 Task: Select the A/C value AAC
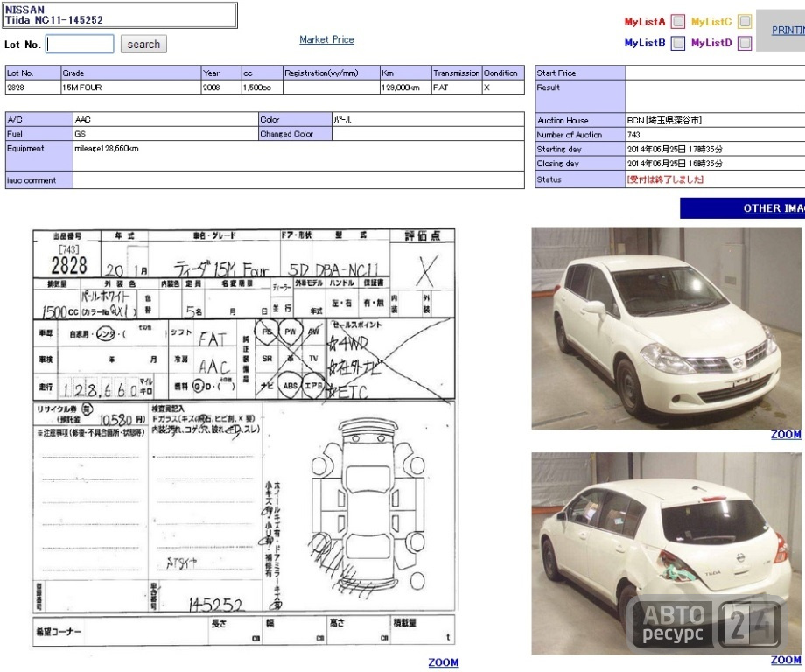coord(166,119)
